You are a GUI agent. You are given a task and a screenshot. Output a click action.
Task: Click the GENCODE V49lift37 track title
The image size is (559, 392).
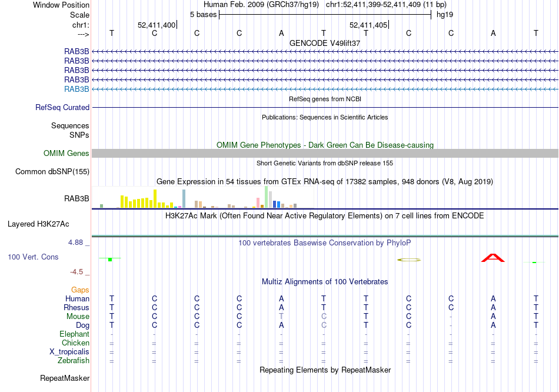click(325, 43)
